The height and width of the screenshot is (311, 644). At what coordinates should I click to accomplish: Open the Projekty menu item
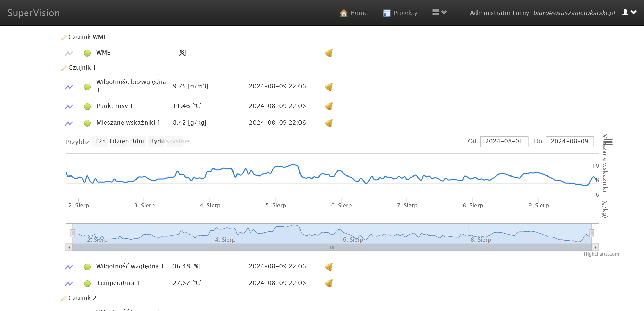[400, 13]
